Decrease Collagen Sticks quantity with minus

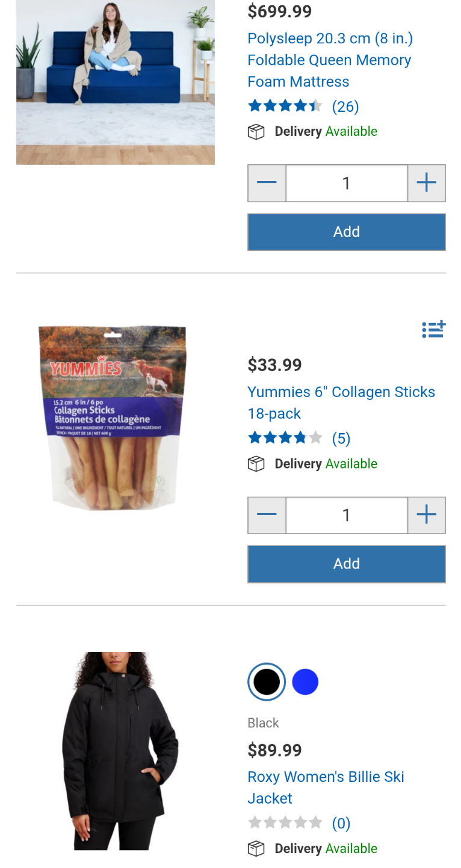(267, 515)
